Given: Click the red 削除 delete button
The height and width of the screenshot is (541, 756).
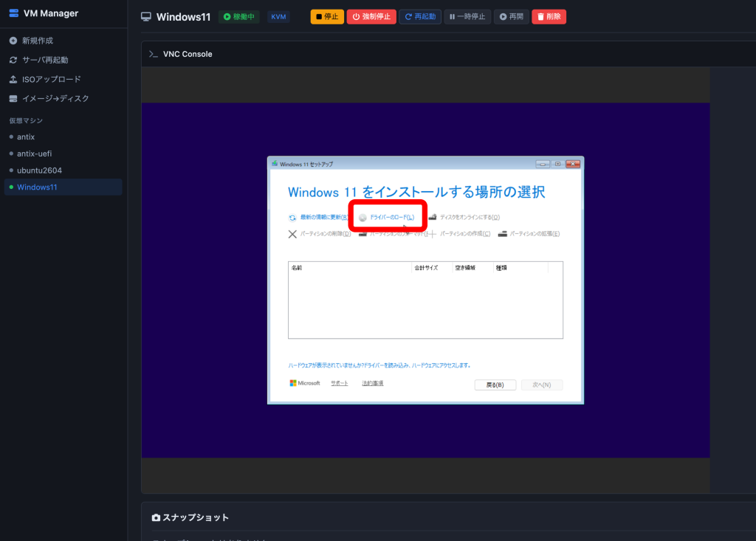Looking at the screenshot, I should (549, 17).
